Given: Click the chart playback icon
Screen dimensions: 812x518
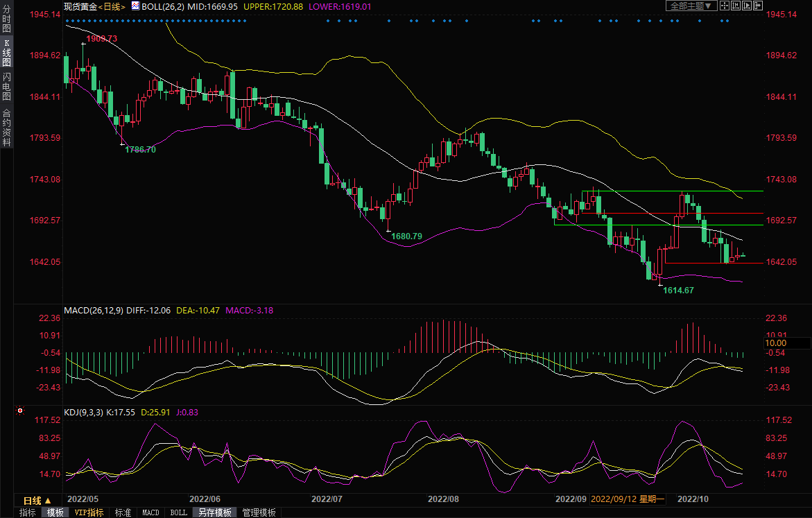Looking at the screenshot, I should click(746, 6).
